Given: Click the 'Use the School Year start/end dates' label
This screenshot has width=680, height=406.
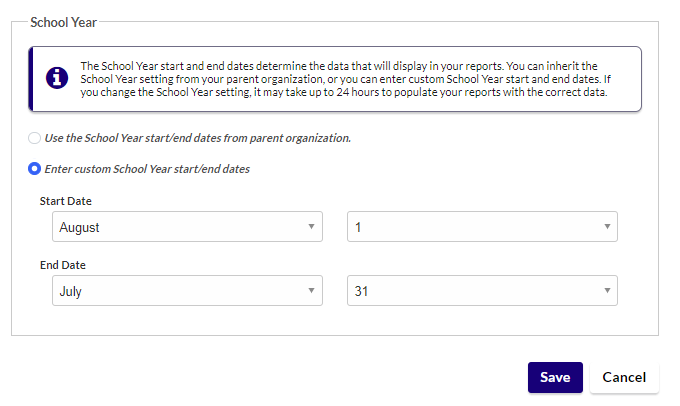Looking at the screenshot, I should point(198,138).
